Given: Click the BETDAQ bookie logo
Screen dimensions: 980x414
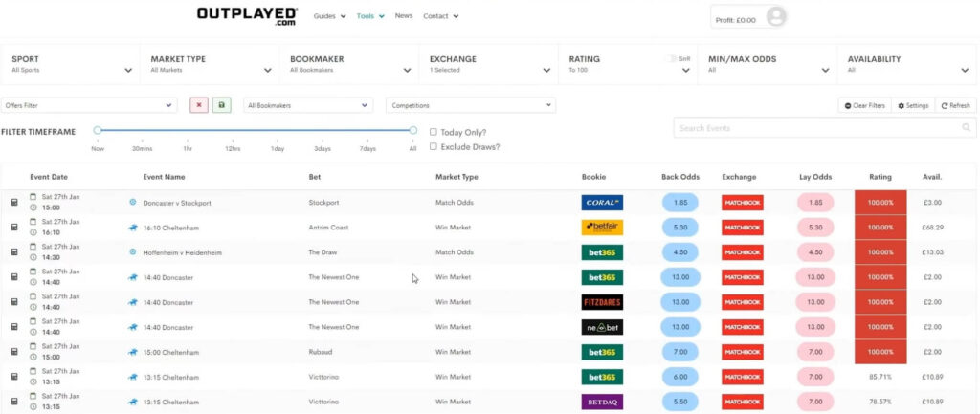Looking at the screenshot, I should 602,403.
